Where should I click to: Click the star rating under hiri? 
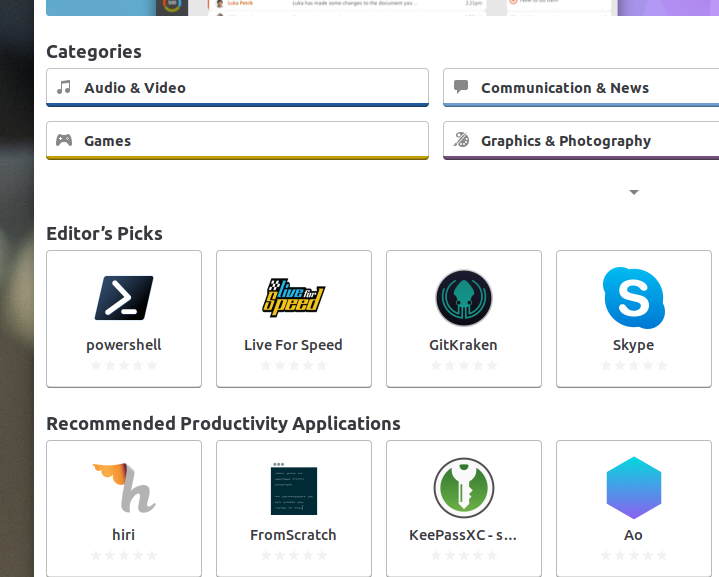click(x=124, y=556)
